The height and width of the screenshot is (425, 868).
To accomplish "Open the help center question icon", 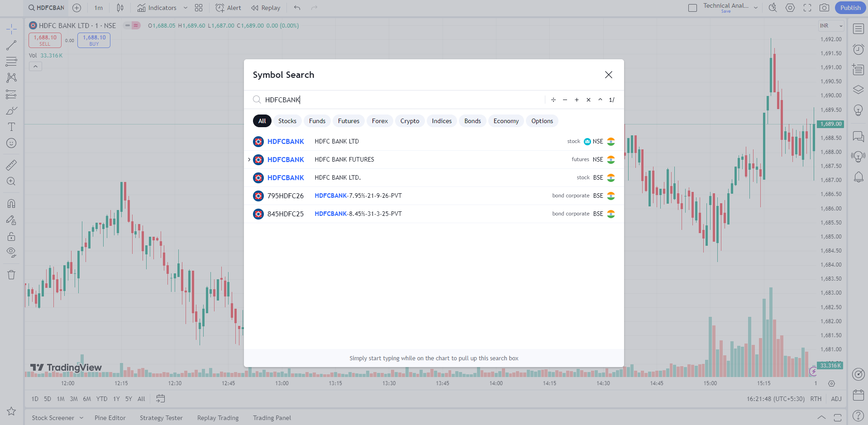I will [858, 415].
